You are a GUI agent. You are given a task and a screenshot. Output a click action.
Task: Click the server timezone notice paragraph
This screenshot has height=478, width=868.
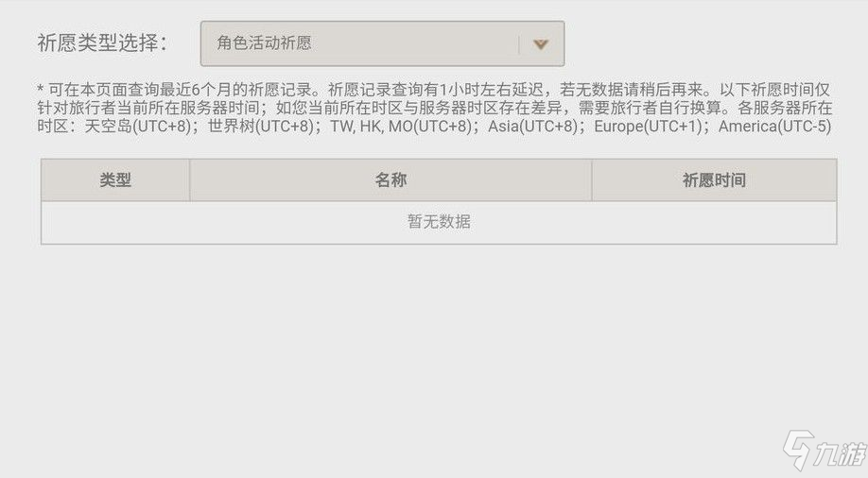435,108
